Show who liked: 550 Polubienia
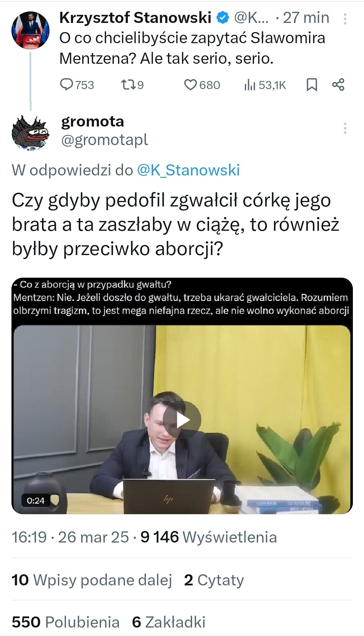Viewport: 364px width, 636px height. pos(66,622)
